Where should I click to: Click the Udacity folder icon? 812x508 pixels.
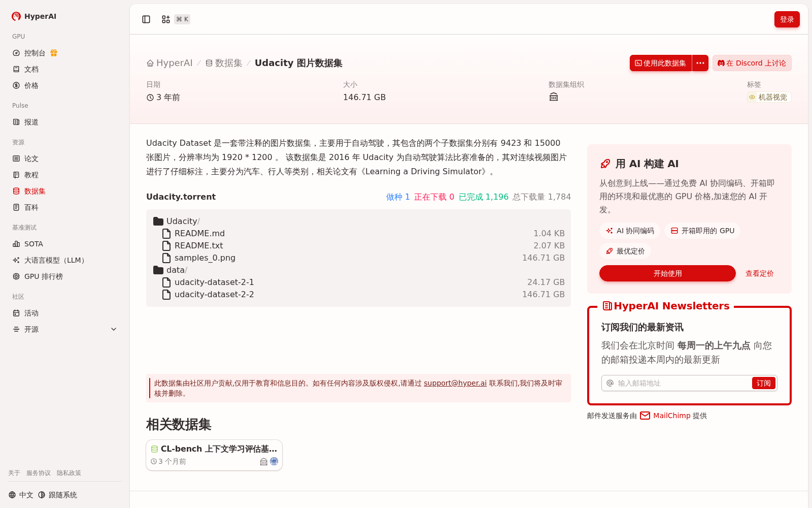point(158,221)
